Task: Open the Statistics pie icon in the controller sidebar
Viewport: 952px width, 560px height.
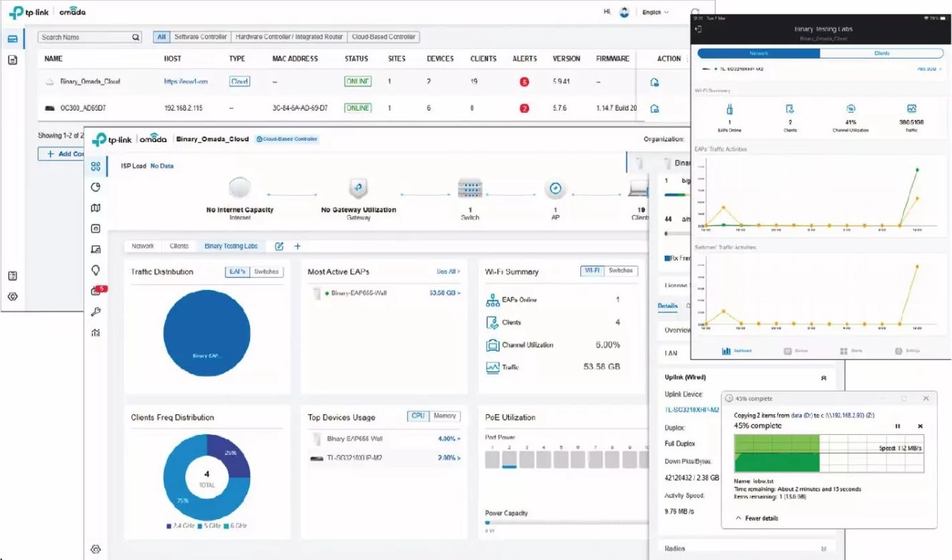Action: pos(96,187)
